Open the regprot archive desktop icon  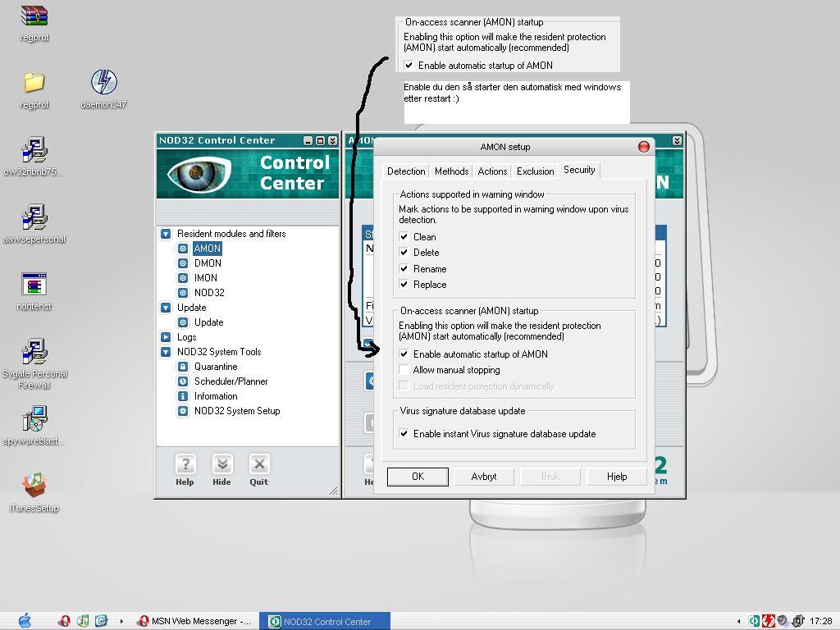coord(34,16)
